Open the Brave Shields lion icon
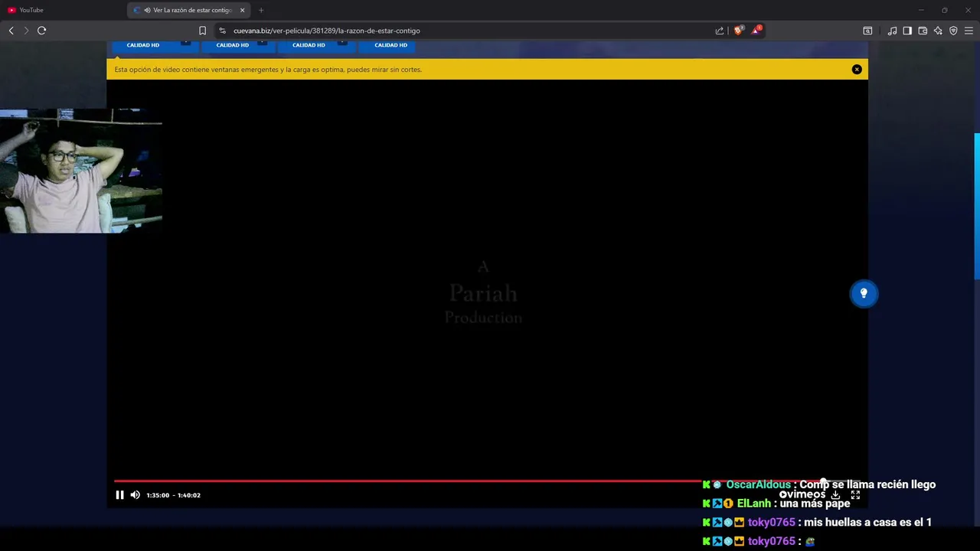Viewport: 980px width, 551px height. [738, 31]
